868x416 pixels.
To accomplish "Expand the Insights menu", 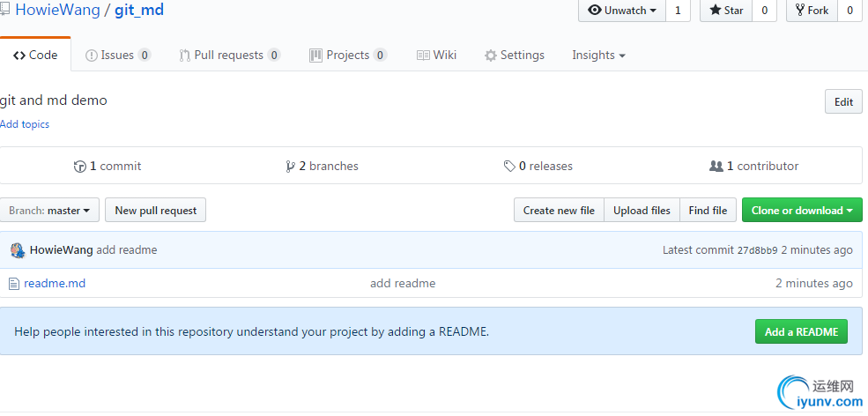I will point(598,56).
